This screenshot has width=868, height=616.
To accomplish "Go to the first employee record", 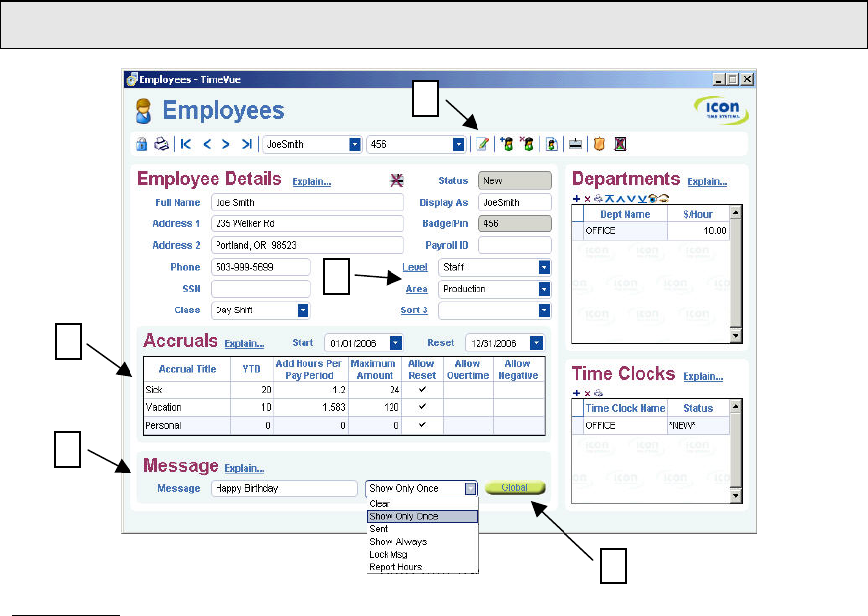I will coord(186,144).
